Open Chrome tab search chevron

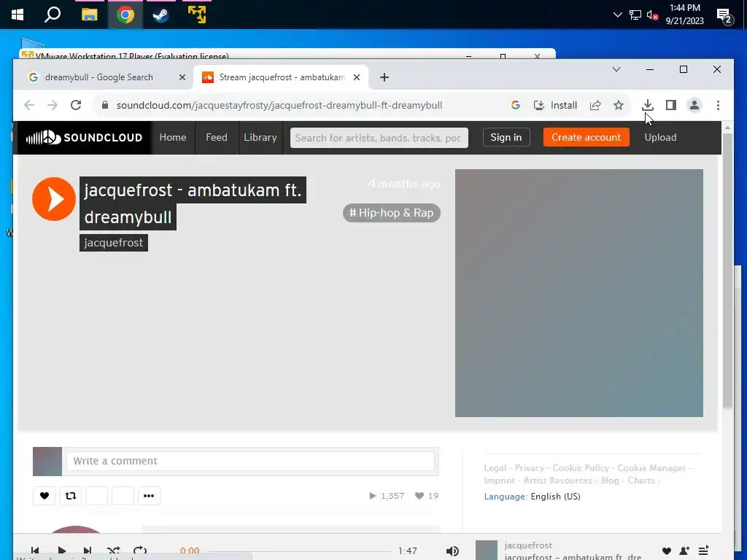[616, 69]
